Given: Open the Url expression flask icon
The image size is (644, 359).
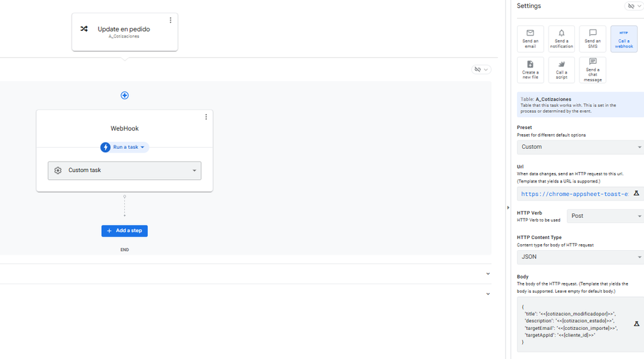Looking at the screenshot, I should click(x=636, y=193).
